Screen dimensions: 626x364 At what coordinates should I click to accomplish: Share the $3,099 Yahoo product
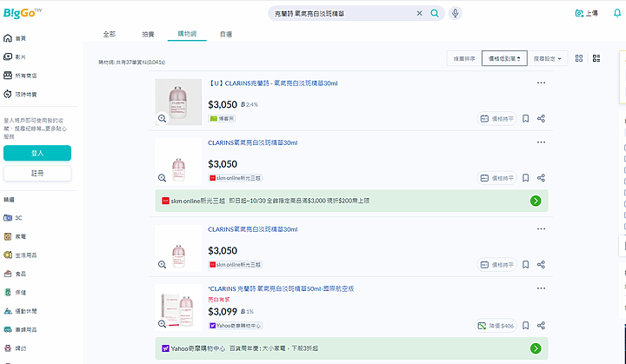(x=541, y=326)
